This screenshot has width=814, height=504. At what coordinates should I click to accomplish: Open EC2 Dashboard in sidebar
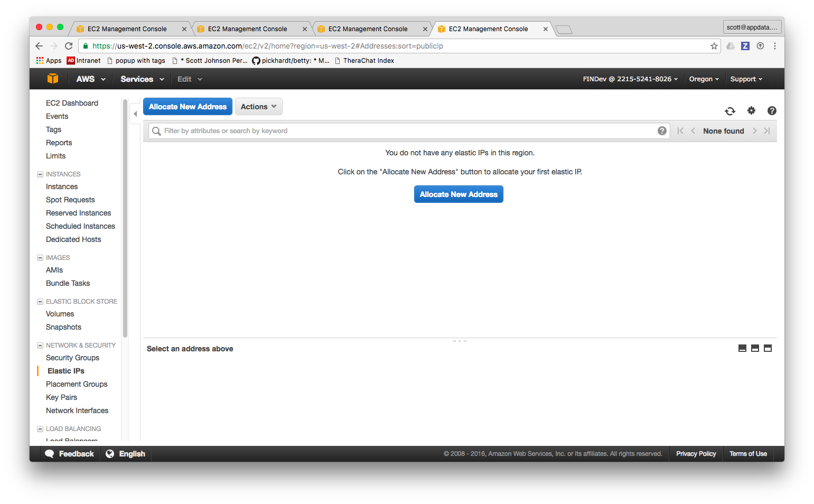pos(72,103)
